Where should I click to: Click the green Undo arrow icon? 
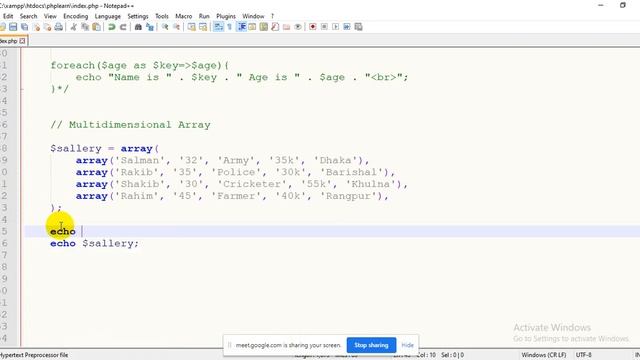(111, 27)
